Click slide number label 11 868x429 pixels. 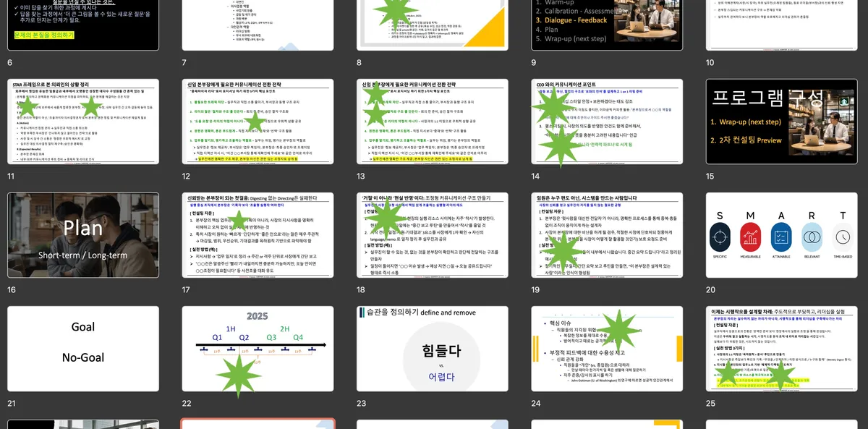tap(11, 177)
